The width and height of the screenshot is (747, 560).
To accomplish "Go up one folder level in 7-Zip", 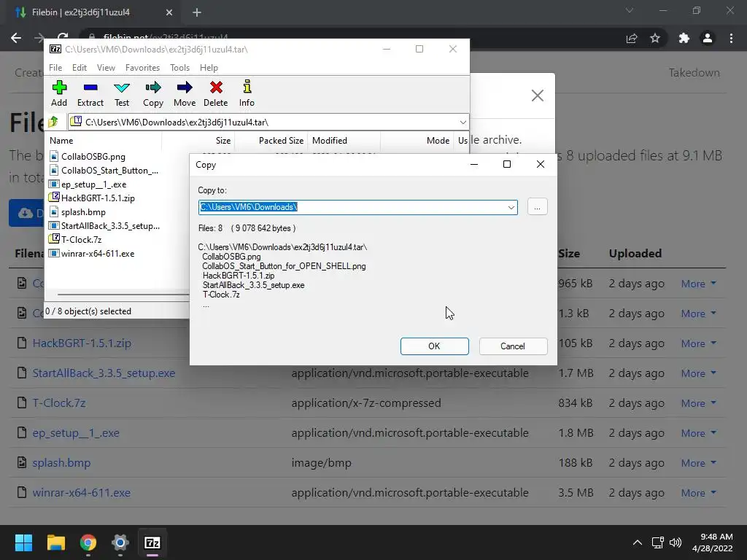I will [x=53, y=122].
